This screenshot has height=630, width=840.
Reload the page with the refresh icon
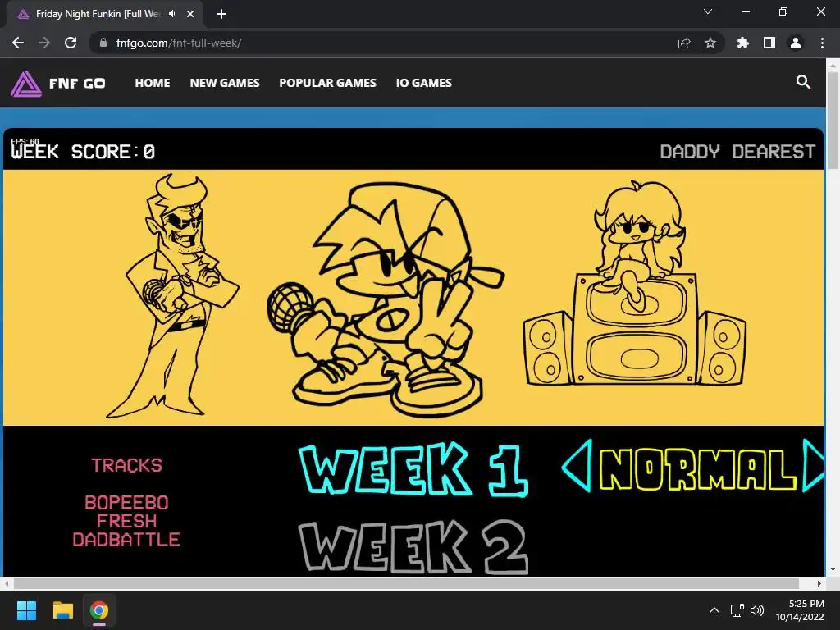click(x=71, y=43)
